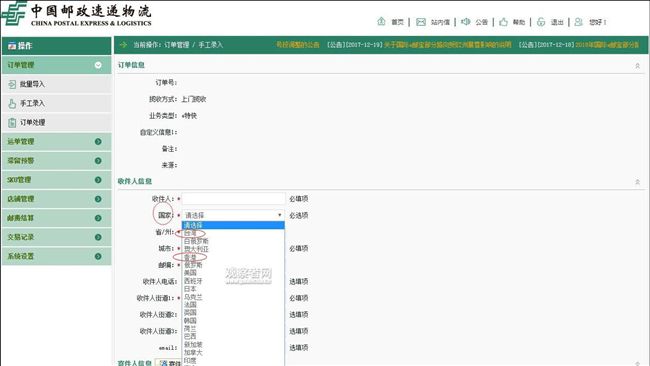Viewport: 650px width, 366px height.
Task: Click the China Post logo
Action: point(14,13)
